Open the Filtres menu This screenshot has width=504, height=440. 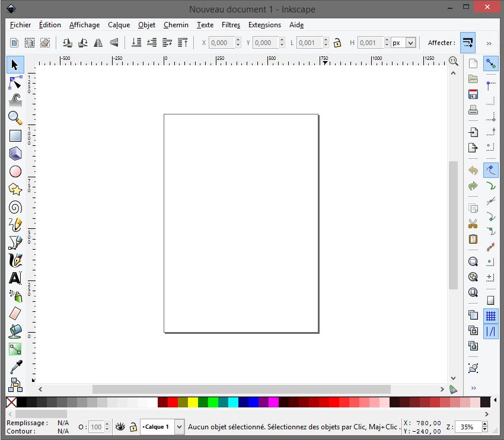click(x=231, y=25)
